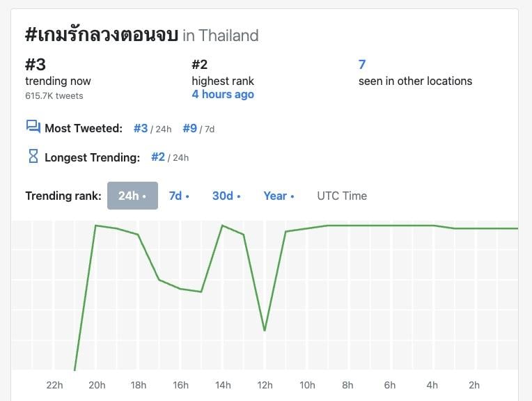Switch to the 7d trending rank tab
This screenshot has width=532, height=401.
(179, 196)
